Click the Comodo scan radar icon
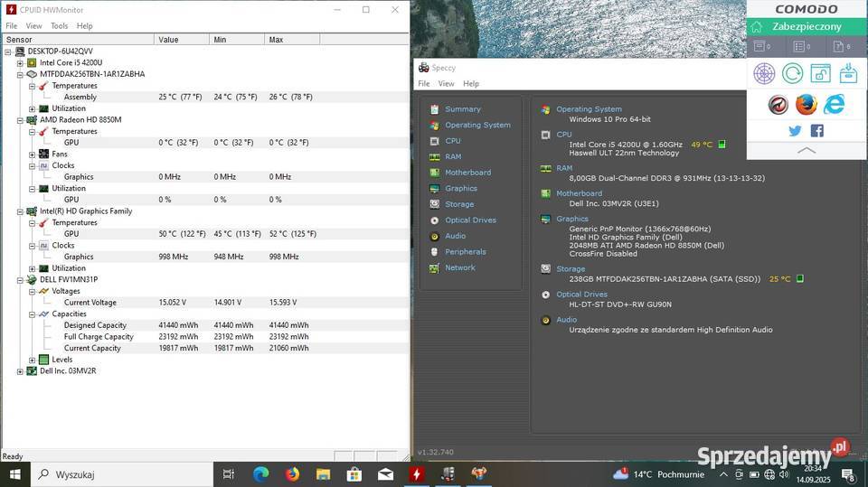 pyautogui.click(x=764, y=74)
